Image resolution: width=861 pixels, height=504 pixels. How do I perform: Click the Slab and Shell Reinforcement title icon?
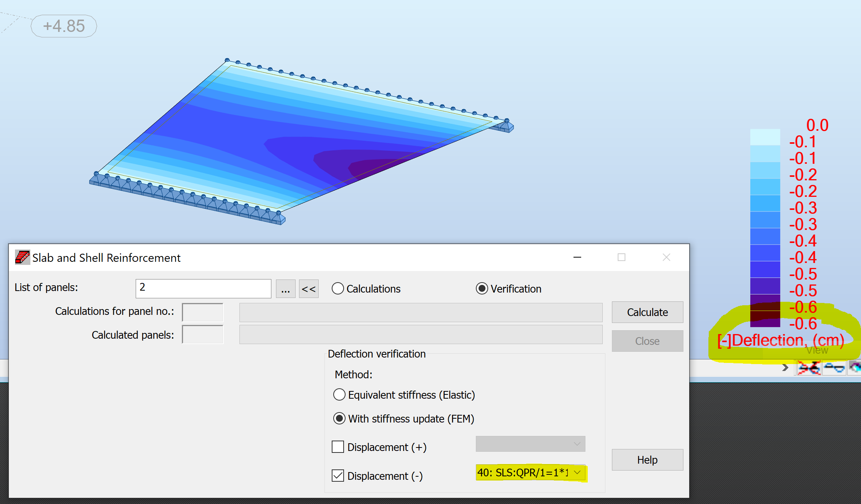[x=22, y=257]
